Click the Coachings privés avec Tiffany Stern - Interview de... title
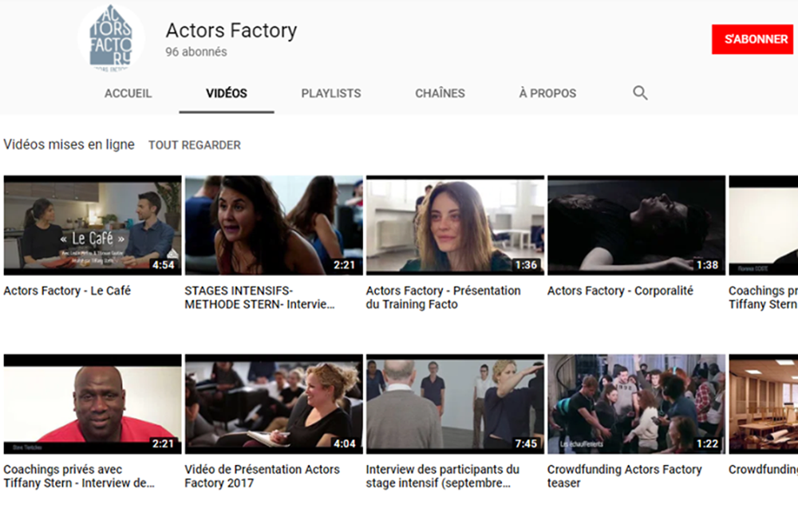Viewport: 798px width, 532px height. tap(79, 476)
